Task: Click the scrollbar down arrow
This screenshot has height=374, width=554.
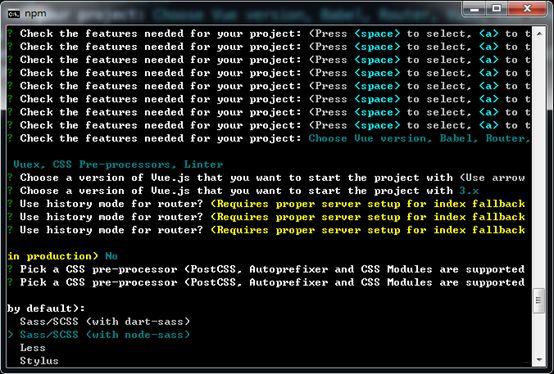Action: coord(539,360)
